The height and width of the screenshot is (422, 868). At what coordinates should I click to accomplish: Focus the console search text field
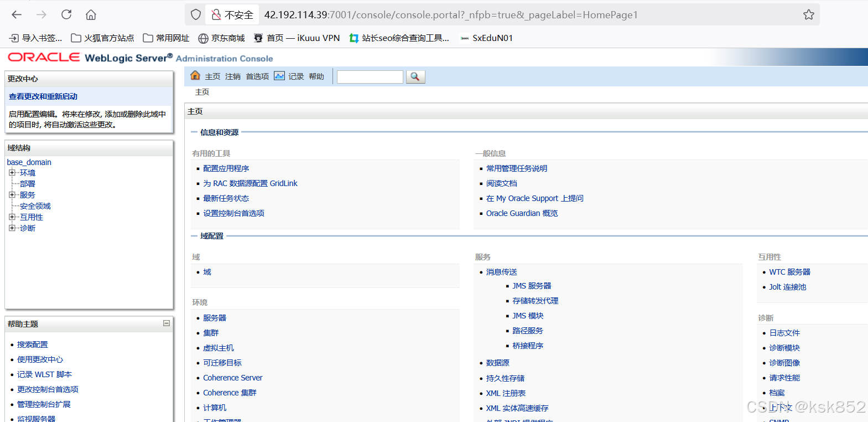click(370, 77)
